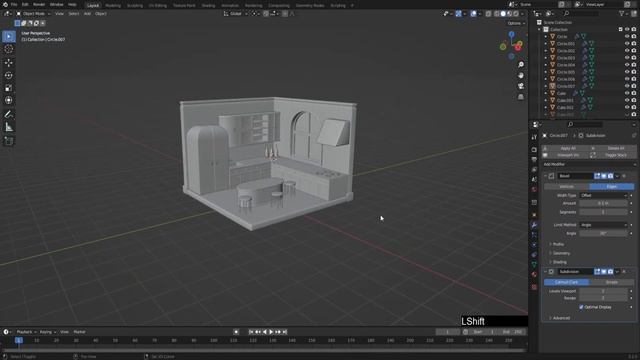Viewport: 640px width, 360px height.
Task: Click the Bevel Angle value field
Action: [x=603, y=233]
